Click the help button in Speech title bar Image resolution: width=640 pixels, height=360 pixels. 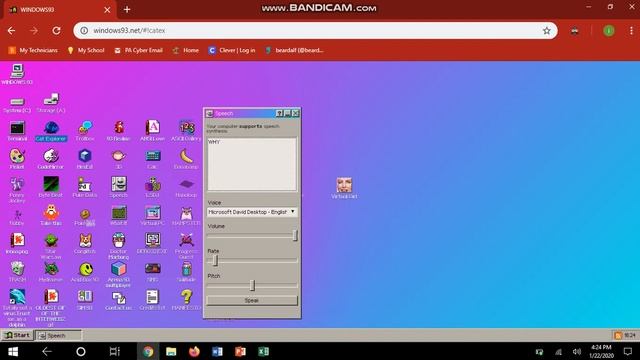tap(279, 113)
